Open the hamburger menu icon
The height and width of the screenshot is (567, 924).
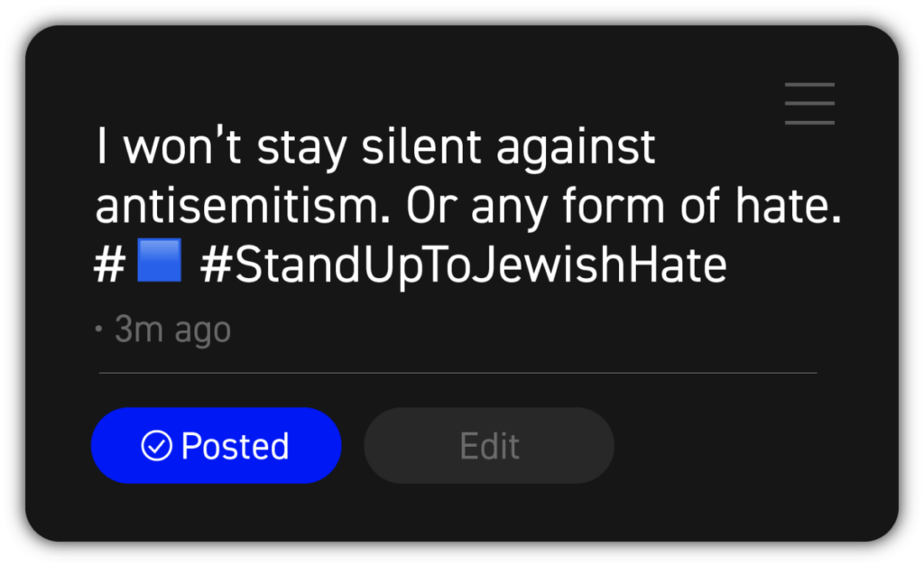[x=809, y=103]
